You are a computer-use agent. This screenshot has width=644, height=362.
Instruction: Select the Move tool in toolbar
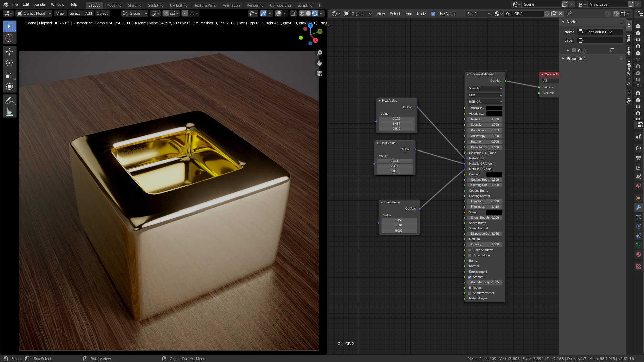(9, 51)
